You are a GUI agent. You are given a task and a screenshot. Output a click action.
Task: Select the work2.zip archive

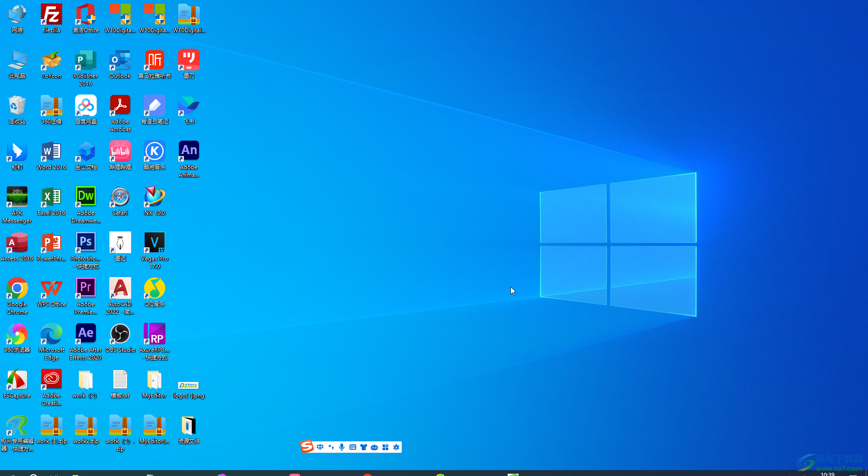click(x=86, y=429)
